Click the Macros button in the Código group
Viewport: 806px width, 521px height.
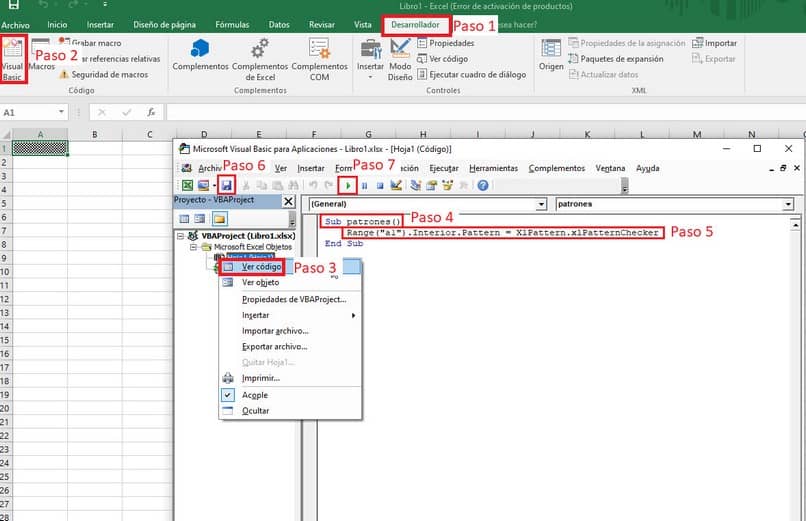click(41, 55)
